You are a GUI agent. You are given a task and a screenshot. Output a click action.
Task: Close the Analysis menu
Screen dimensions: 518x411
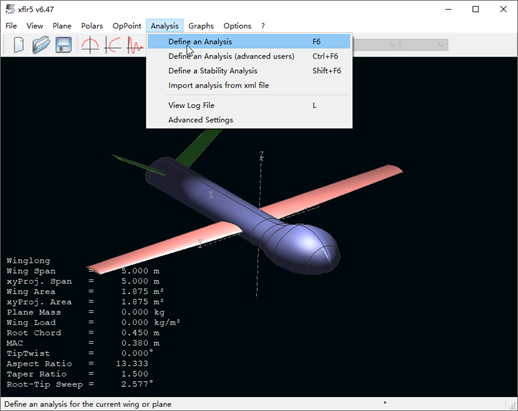click(165, 26)
